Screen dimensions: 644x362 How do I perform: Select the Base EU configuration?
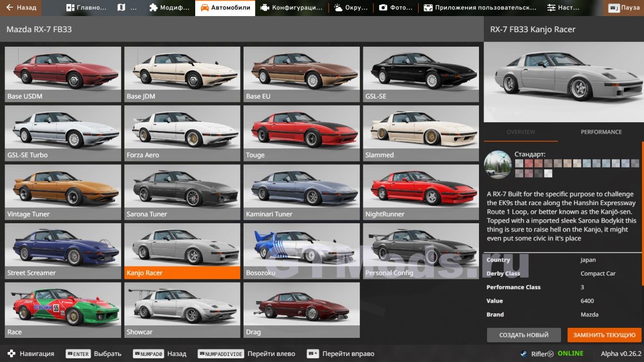(x=301, y=74)
